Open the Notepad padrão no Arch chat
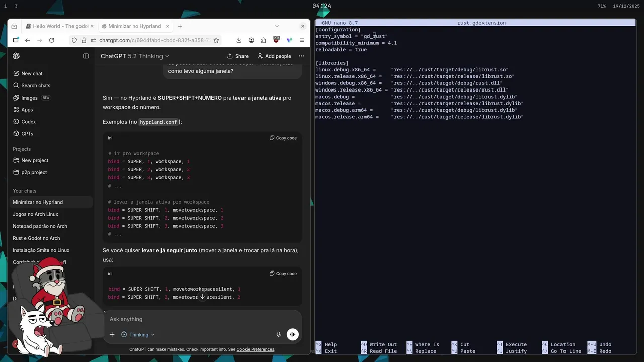The image size is (644, 362). (40, 226)
